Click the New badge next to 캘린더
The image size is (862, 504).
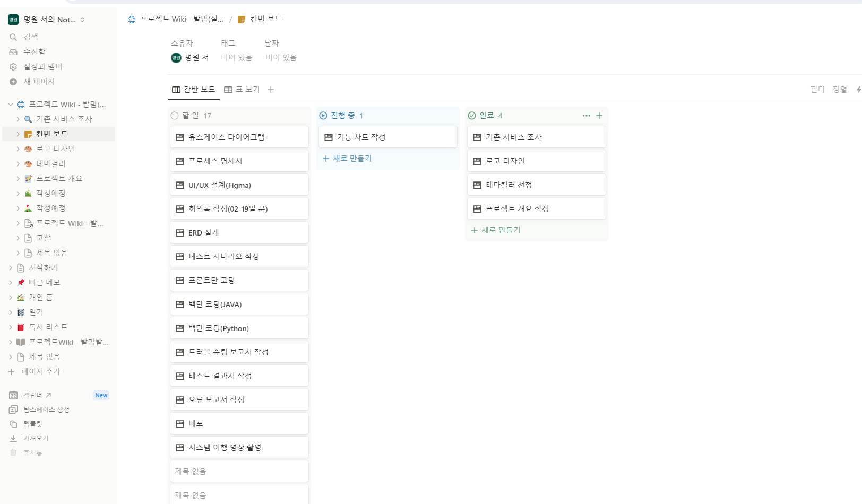(101, 395)
